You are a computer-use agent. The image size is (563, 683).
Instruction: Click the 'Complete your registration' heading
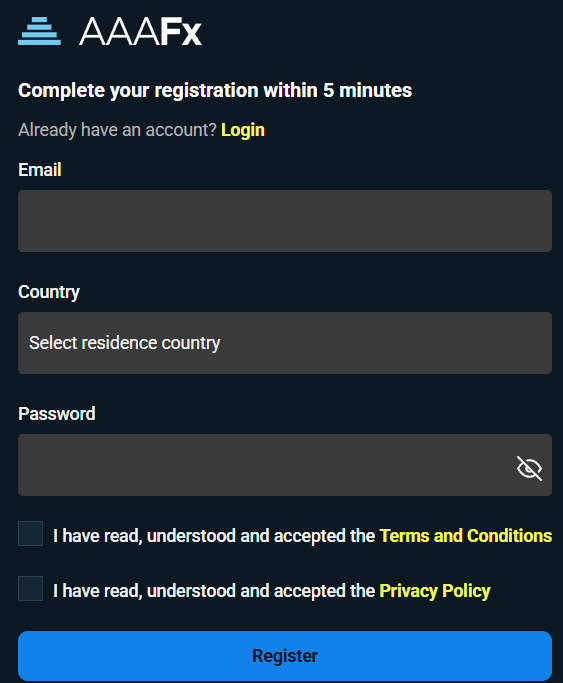215,91
